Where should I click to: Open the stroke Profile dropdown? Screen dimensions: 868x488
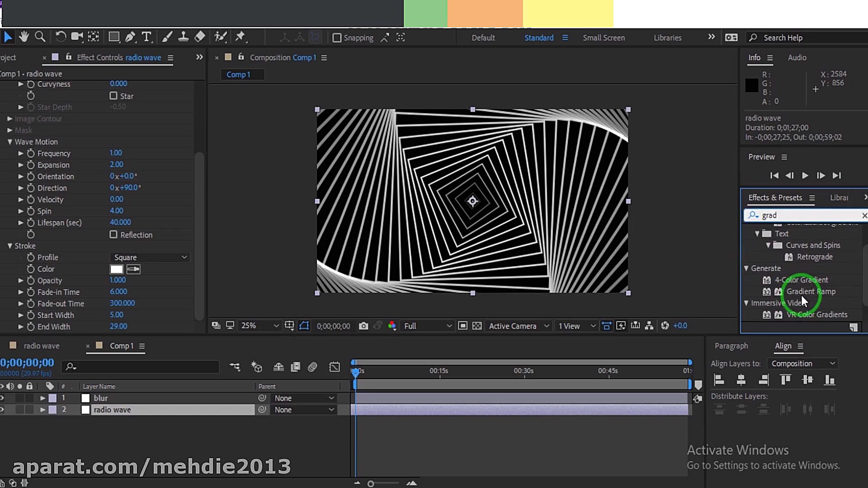coord(150,257)
